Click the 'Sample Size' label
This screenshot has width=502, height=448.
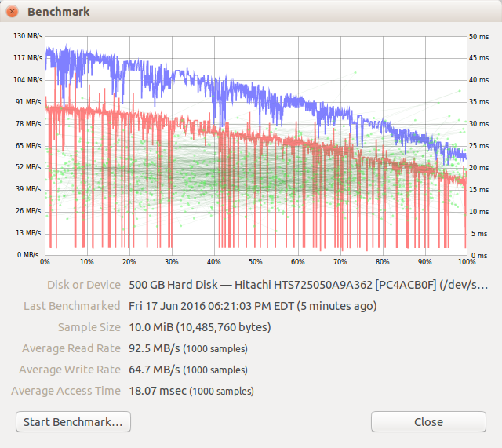89,327
